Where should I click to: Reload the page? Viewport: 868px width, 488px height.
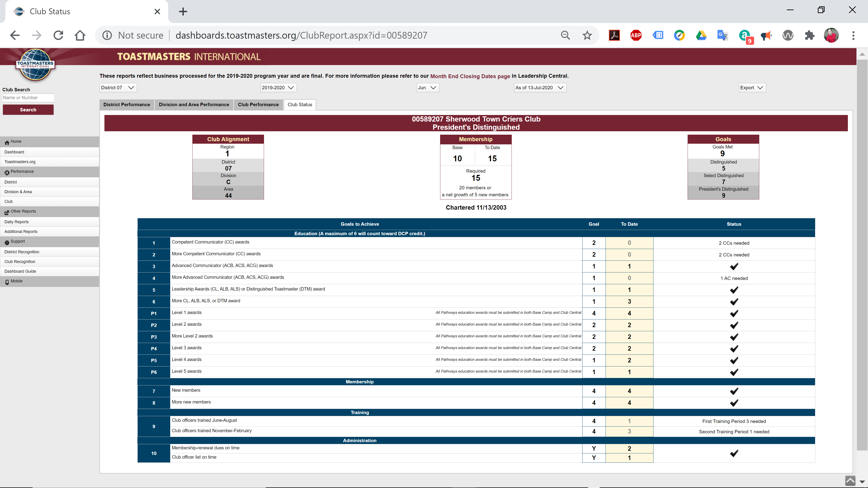tap(58, 35)
